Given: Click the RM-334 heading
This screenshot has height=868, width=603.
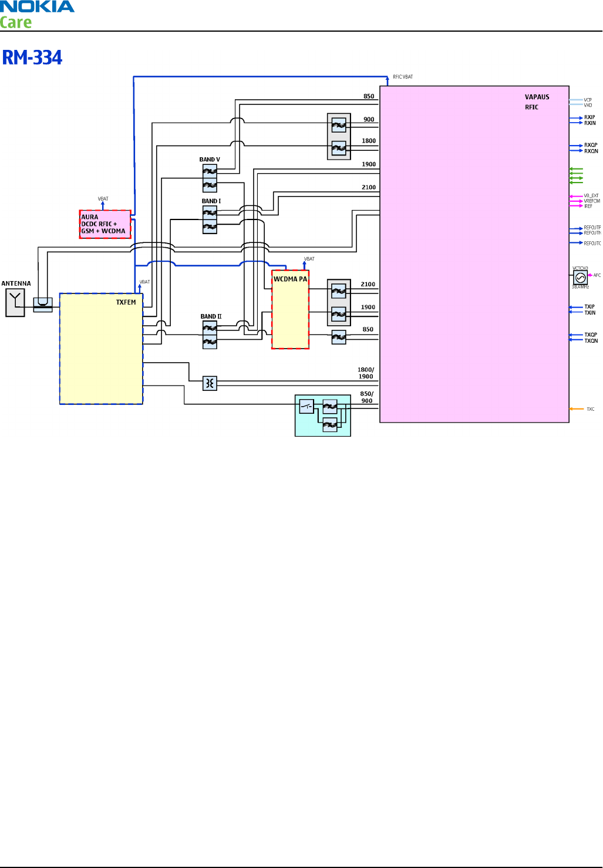Looking at the screenshot, I should pyautogui.click(x=32, y=58).
